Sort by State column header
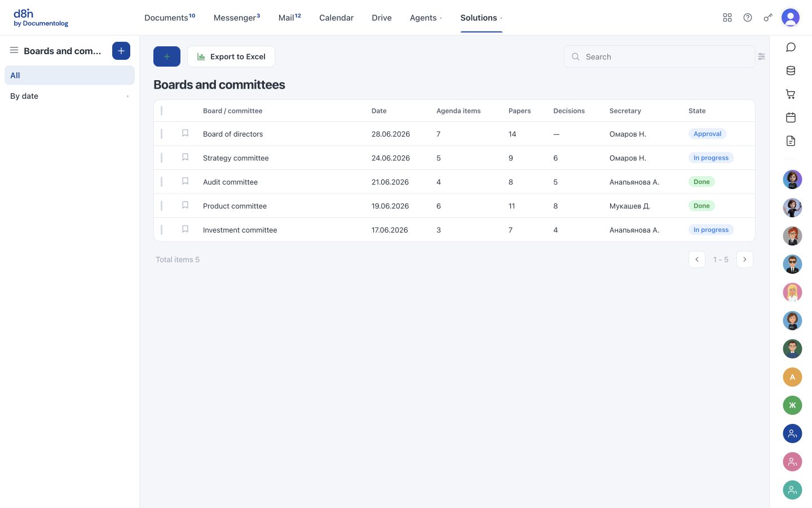Screen dimensions: 812x508 pos(697,111)
